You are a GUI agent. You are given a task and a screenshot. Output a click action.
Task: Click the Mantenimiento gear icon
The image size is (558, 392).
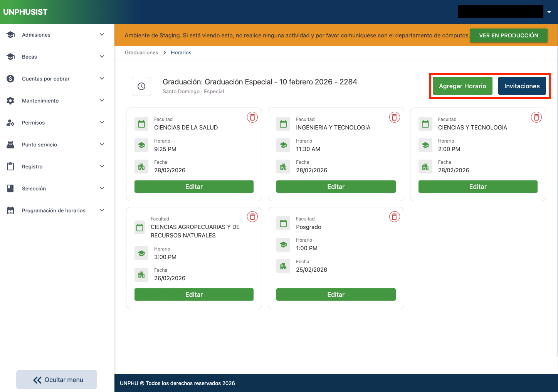pos(11,101)
